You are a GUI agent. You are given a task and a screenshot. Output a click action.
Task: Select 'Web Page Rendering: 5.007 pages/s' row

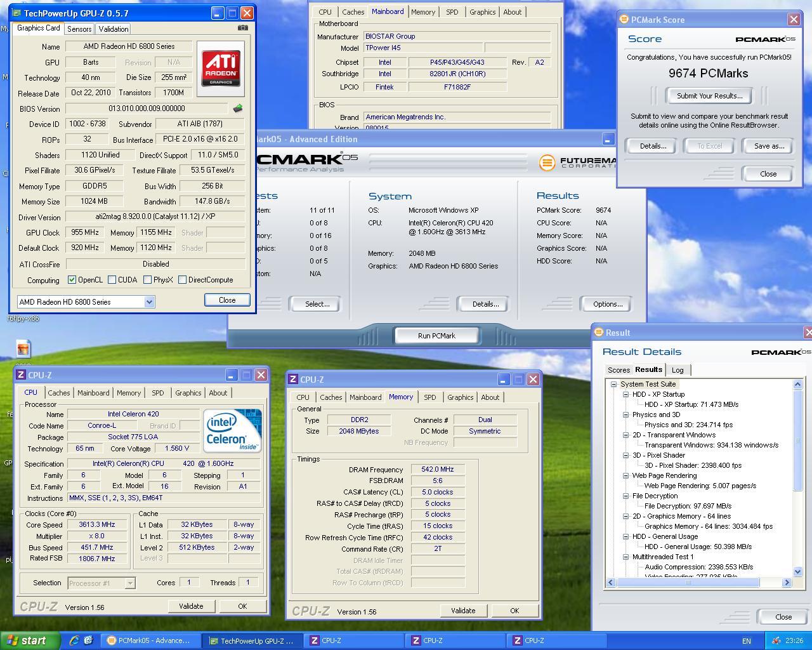[700, 486]
